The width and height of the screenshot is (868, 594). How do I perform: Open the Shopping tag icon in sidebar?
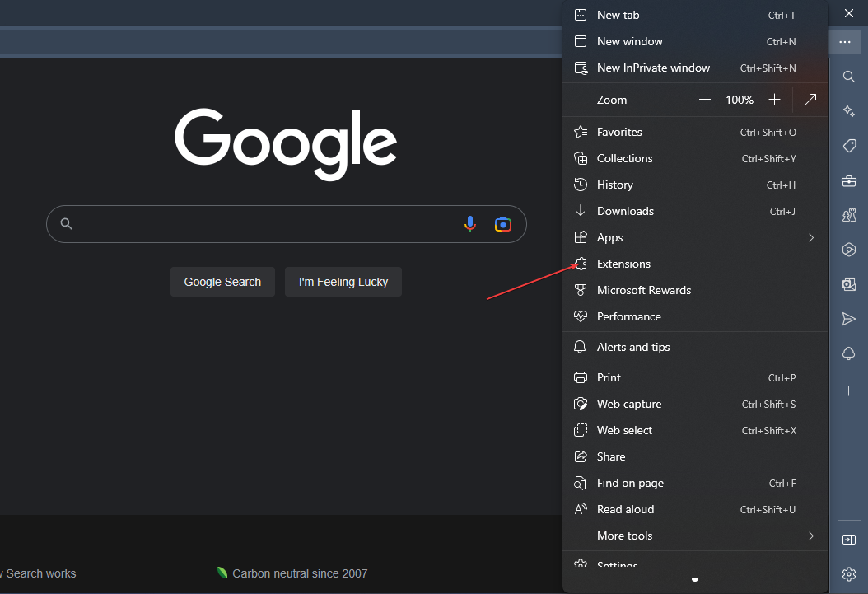pyautogui.click(x=849, y=146)
